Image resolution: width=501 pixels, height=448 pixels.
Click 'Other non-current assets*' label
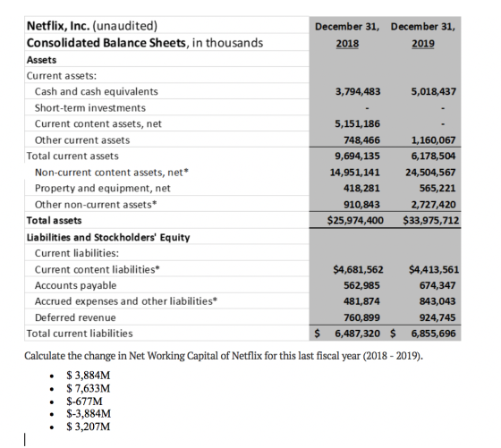click(x=96, y=205)
